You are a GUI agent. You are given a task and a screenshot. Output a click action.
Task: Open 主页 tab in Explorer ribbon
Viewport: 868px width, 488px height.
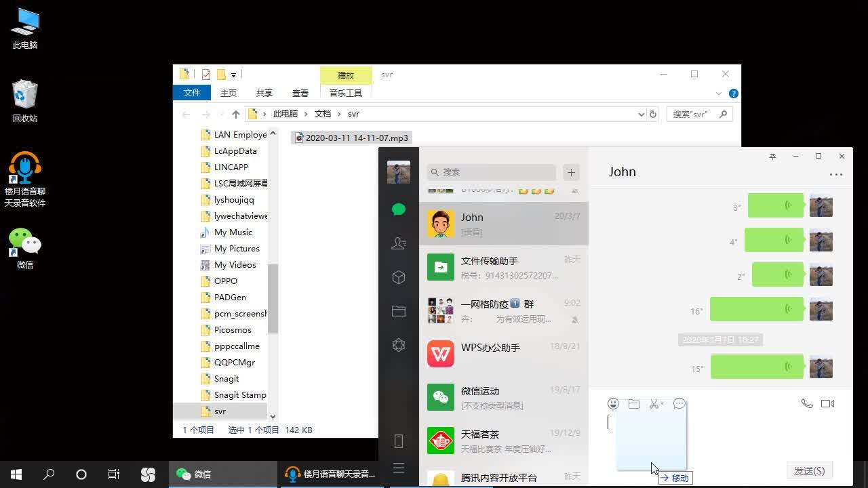click(x=229, y=93)
